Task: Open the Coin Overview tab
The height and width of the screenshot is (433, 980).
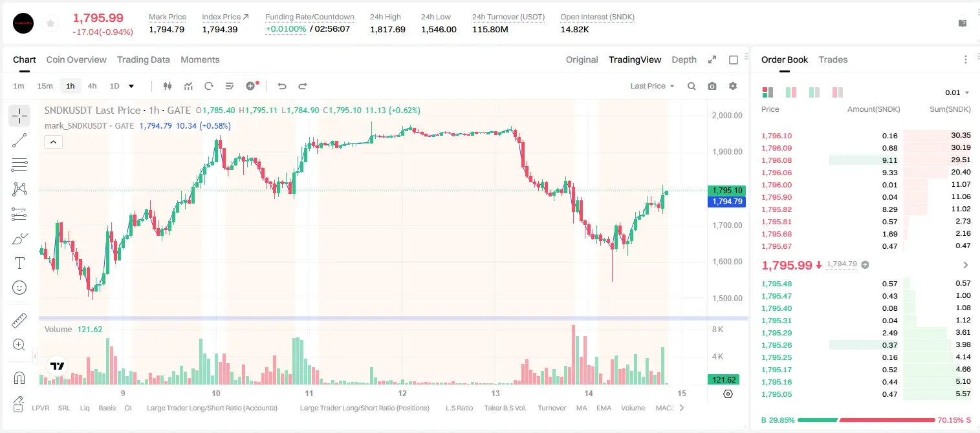Action: (76, 59)
